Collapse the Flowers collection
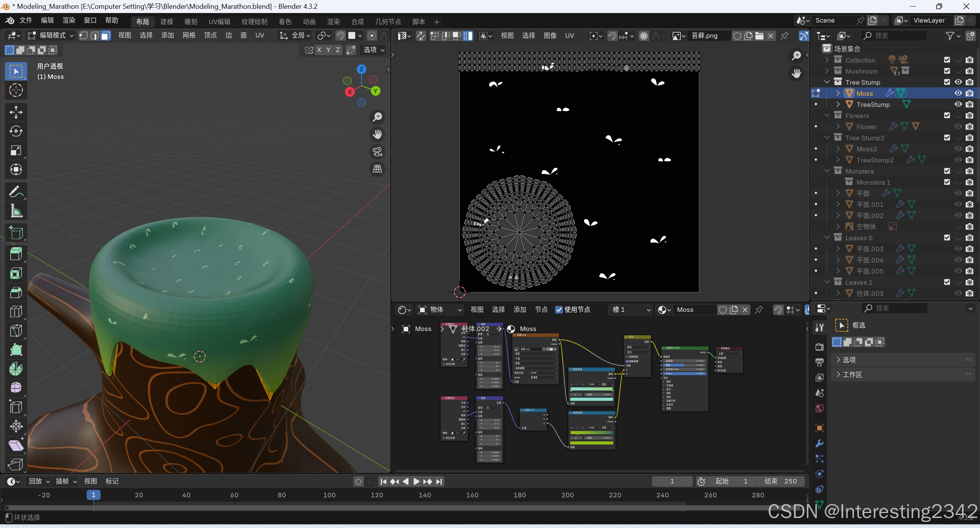The height and width of the screenshot is (528, 980). [827, 115]
